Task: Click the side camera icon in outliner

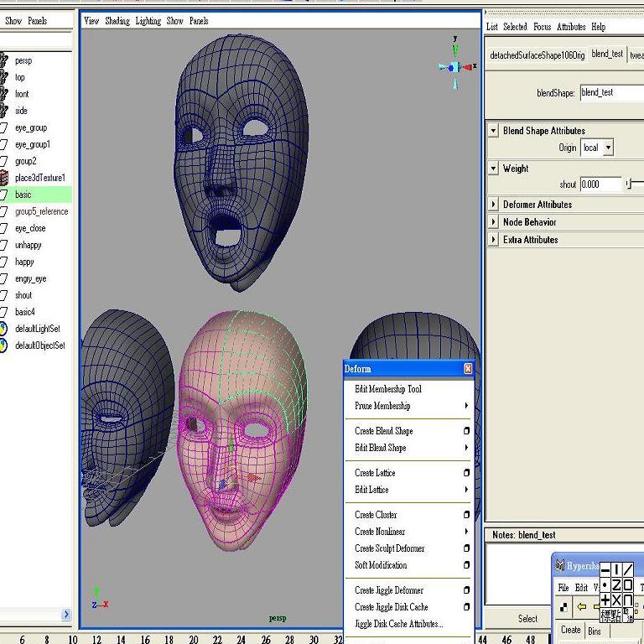Action: click(x=3, y=111)
